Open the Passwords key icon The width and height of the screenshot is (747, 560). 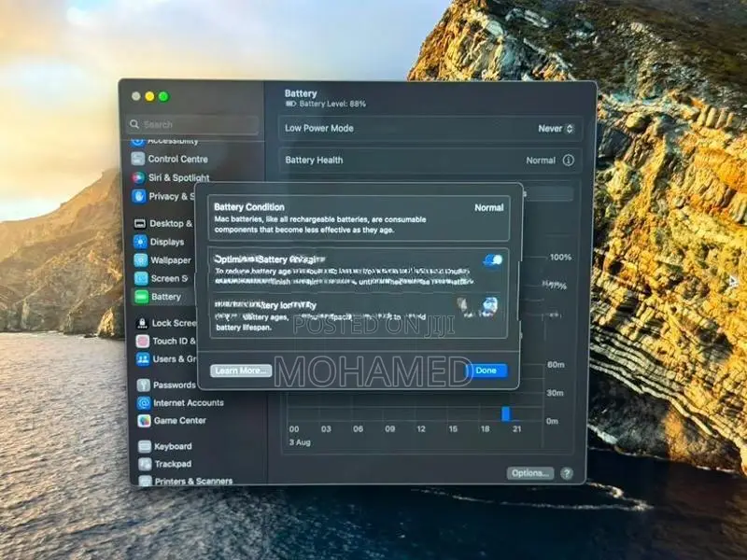pyautogui.click(x=144, y=385)
